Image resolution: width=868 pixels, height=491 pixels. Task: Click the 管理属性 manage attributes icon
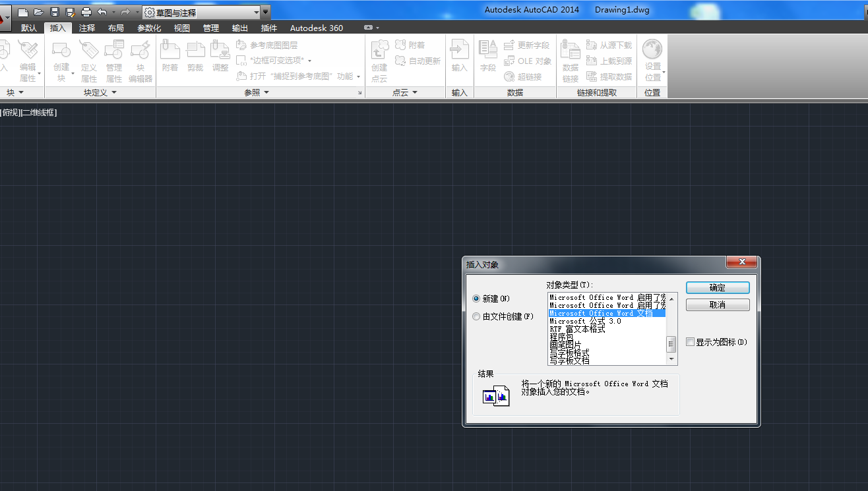pos(114,49)
